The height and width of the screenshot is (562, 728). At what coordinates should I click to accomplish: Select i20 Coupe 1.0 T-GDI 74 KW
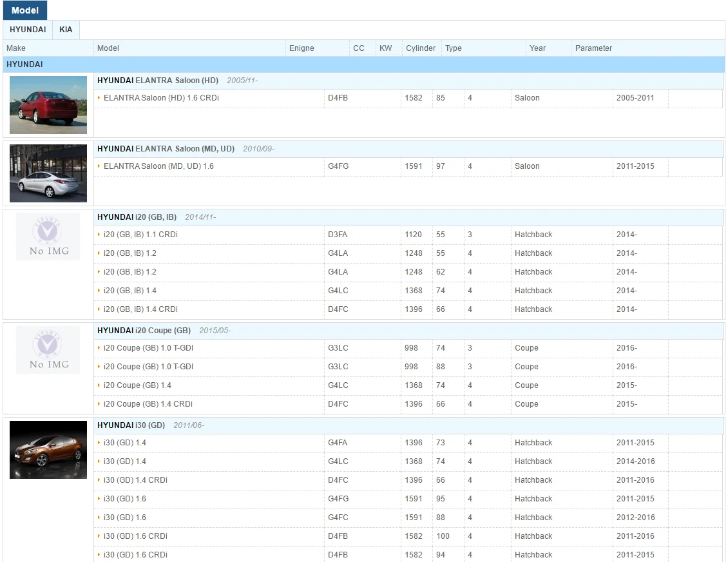point(149,348)
